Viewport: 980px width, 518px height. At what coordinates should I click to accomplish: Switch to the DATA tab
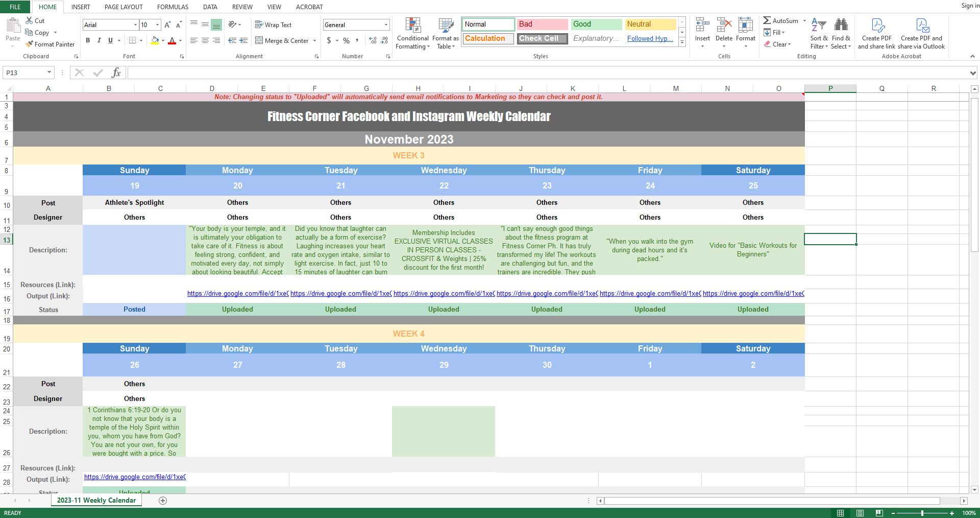point(210,7)
